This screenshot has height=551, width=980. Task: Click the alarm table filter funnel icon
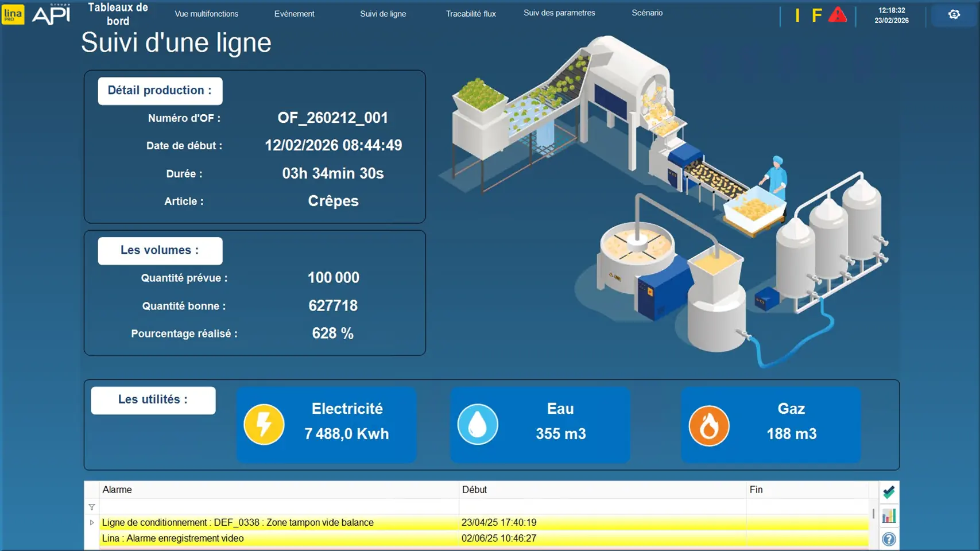coord(92,507)
